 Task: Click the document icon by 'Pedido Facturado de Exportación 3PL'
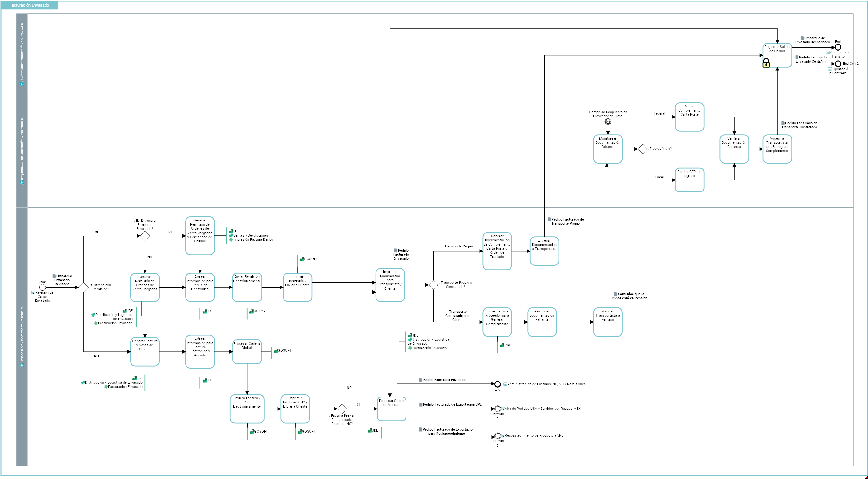[x=421, y=405]
